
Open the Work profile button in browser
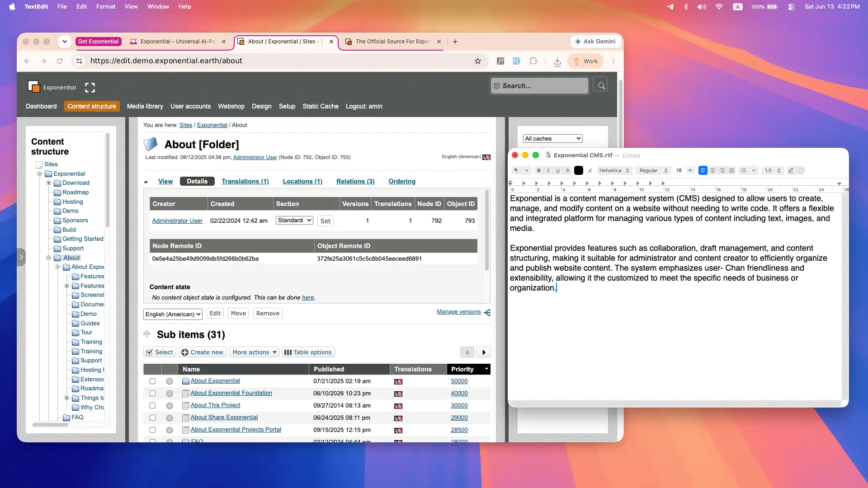[x=585, y=61]
